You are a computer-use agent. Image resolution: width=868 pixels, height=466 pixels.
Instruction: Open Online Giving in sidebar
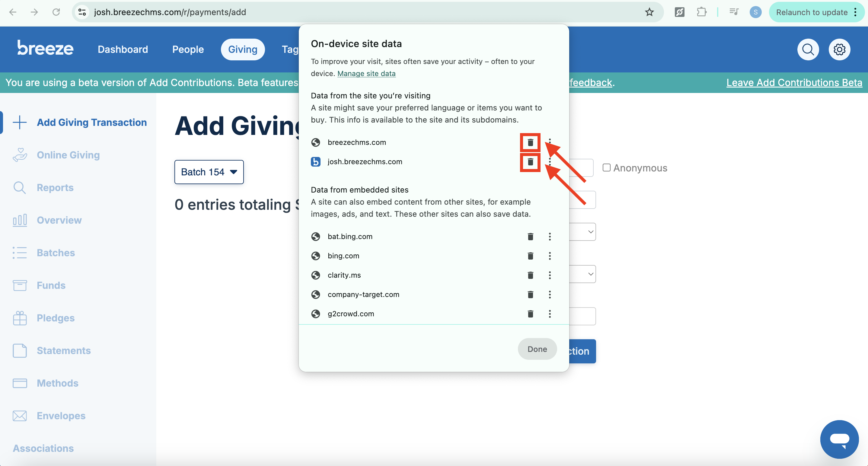(x=56, y=155)
